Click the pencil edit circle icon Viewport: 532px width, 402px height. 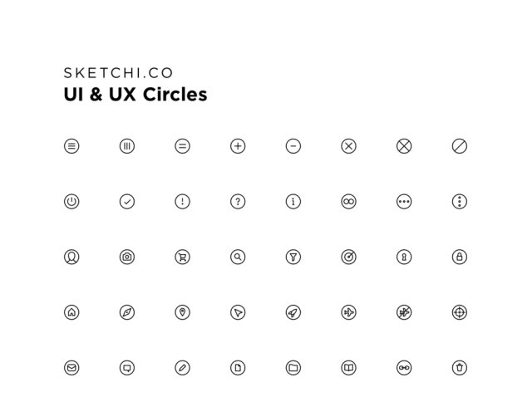[x=183, y=367]
